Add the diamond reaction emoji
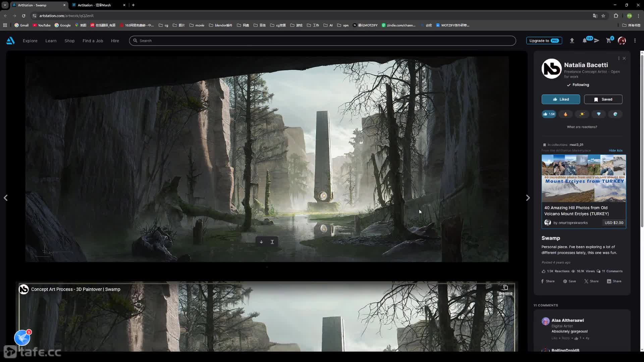 pos(599,114)
